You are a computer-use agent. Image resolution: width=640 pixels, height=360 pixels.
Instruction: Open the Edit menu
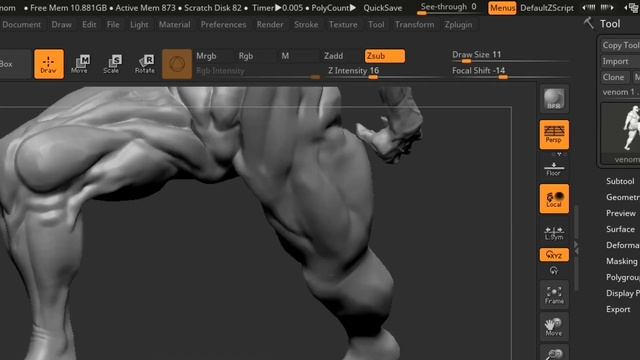click(89, 24)
